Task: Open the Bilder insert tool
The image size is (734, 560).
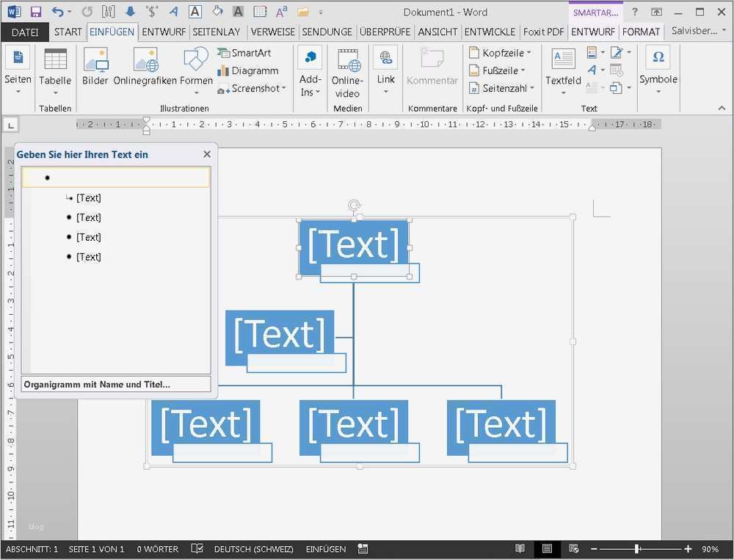Action: [95, 59]
